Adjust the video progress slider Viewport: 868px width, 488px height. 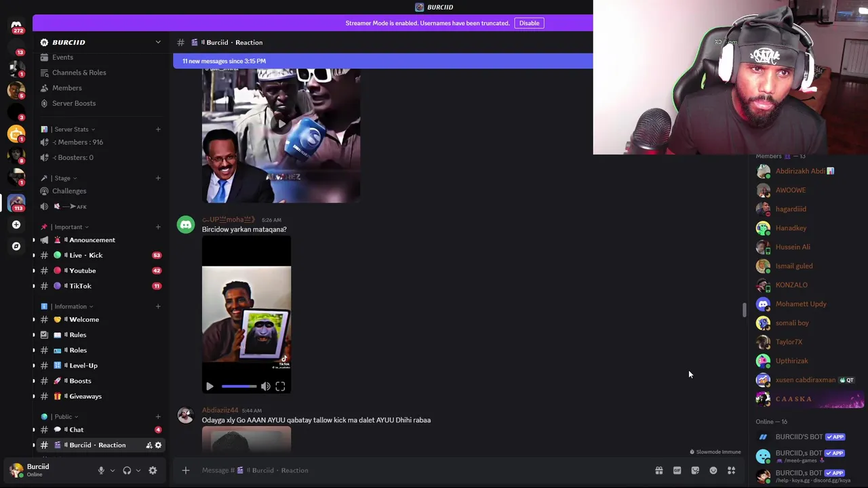pyautogui.click(x=239, y=386)
